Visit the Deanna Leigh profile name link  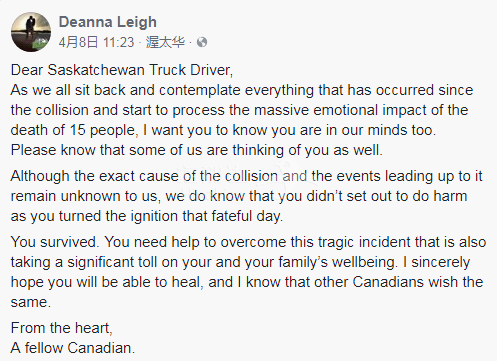(x=108, y=22)
